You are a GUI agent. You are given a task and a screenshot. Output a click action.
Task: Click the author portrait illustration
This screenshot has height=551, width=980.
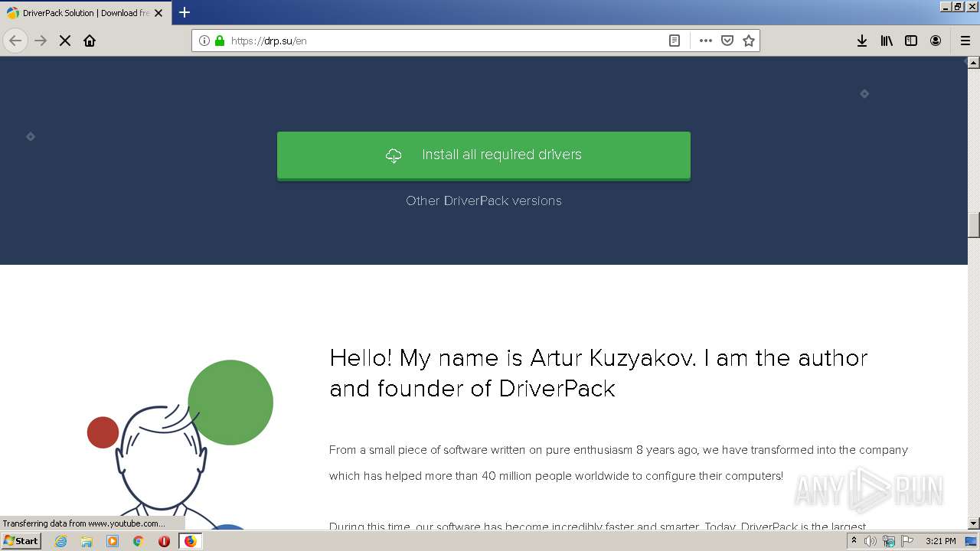[x=181, y=445]
